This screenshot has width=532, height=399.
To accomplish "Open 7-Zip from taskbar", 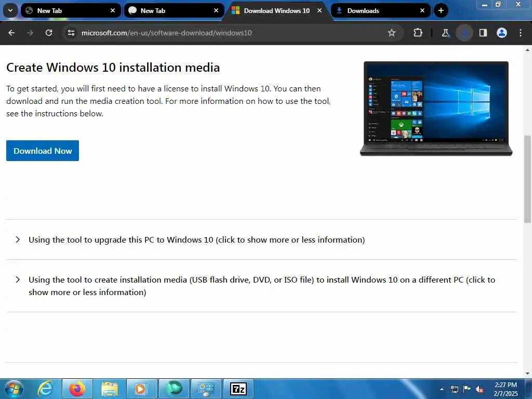I will tap(238, 389).
